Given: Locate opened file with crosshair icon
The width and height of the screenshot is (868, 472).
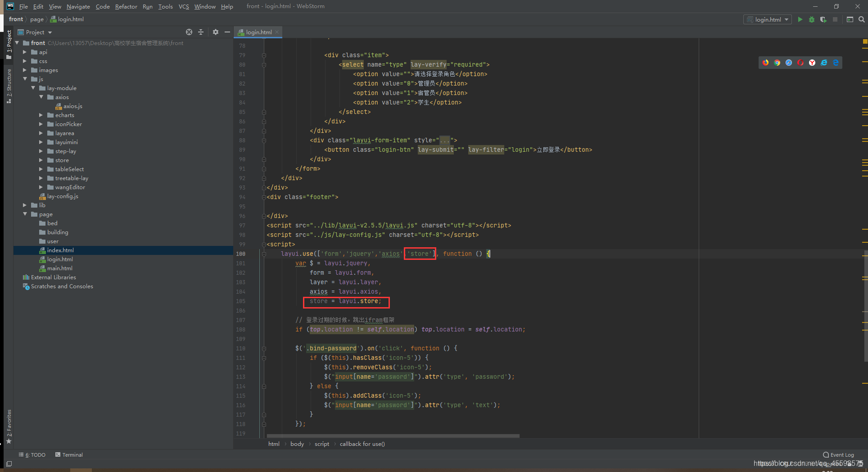Looking at the screenshot, I should [x=189, y=32].
